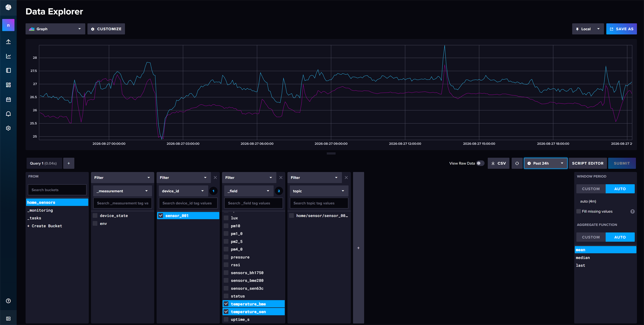Select the median aggregate function
Image resolution: width=644 pixels, height=325 pixels.
tap(605, 258)
